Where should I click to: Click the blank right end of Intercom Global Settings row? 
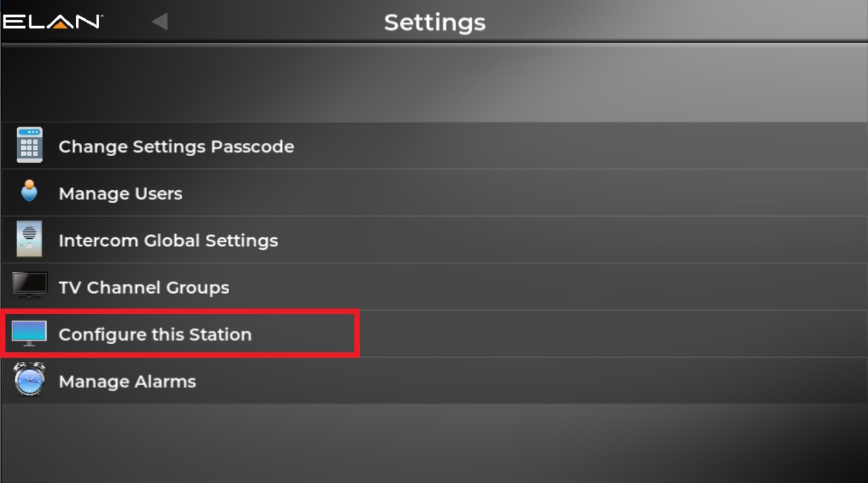pos(684,241)
